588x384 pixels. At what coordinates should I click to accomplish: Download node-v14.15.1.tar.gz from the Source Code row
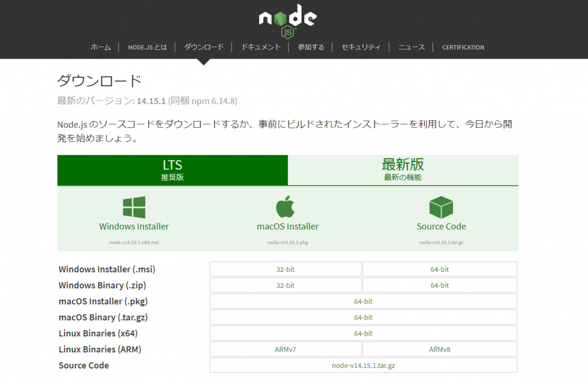point(363,365)
